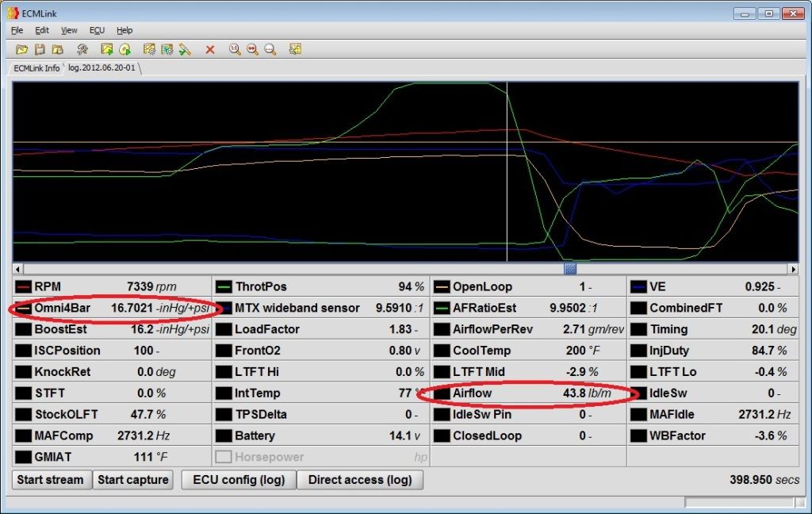Click the Battery value 14.1 v
The height and width of the screenshot is (514, 812).
[404, 435]
